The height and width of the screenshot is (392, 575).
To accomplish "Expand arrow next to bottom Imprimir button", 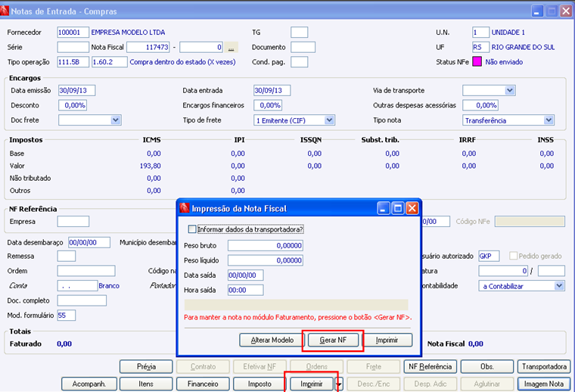I will (340, 384).
